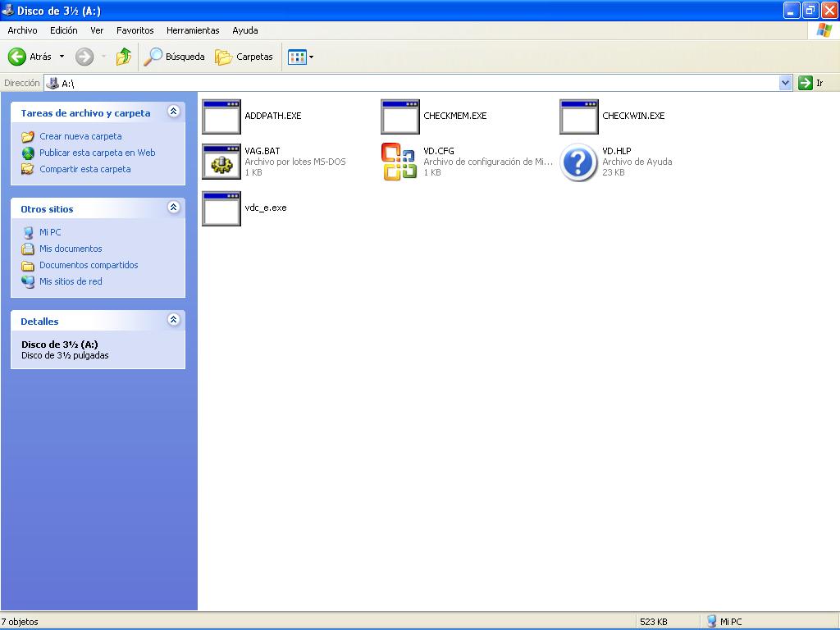Click the Crear nueva carpeta link
The width and height of the screenshot is (840, 630).
point(80,137)
